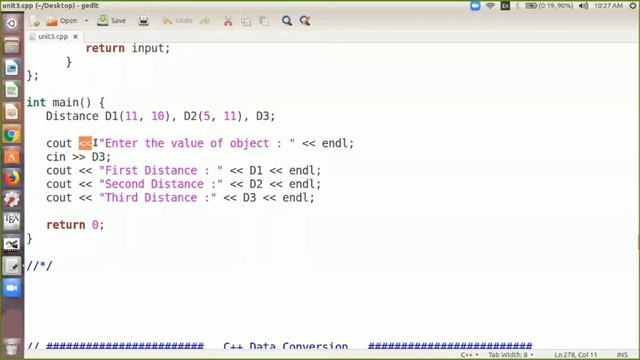
Task: Copy the selected text
Action: point(246,21)
